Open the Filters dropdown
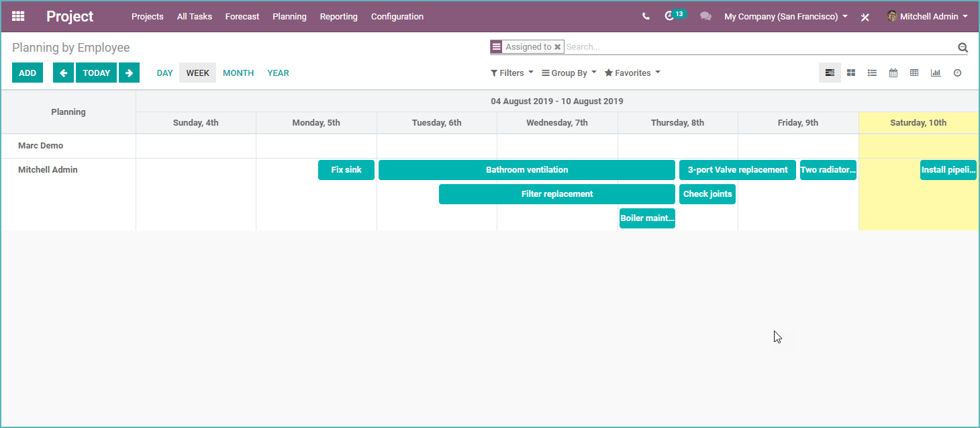This screenshot has width=980, height=428. [511, 73]
